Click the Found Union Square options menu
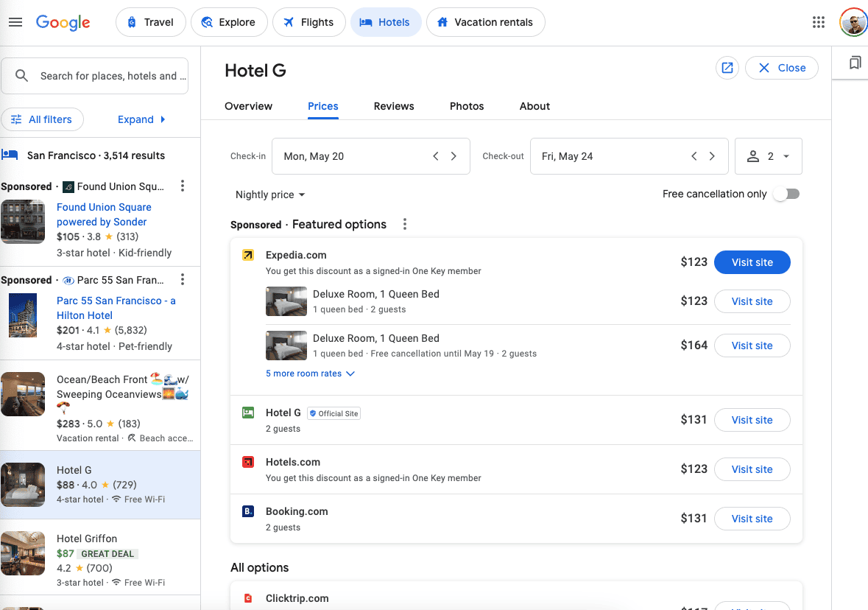The image size is (868, 610). (183, 186)
